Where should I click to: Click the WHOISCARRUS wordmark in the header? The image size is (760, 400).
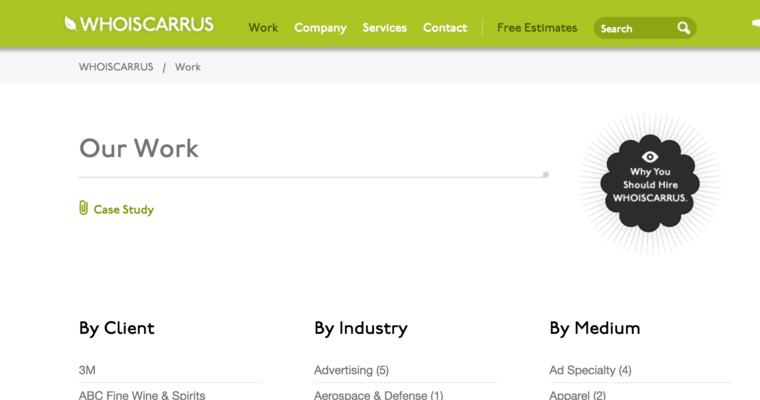click(x=148, y=24)
